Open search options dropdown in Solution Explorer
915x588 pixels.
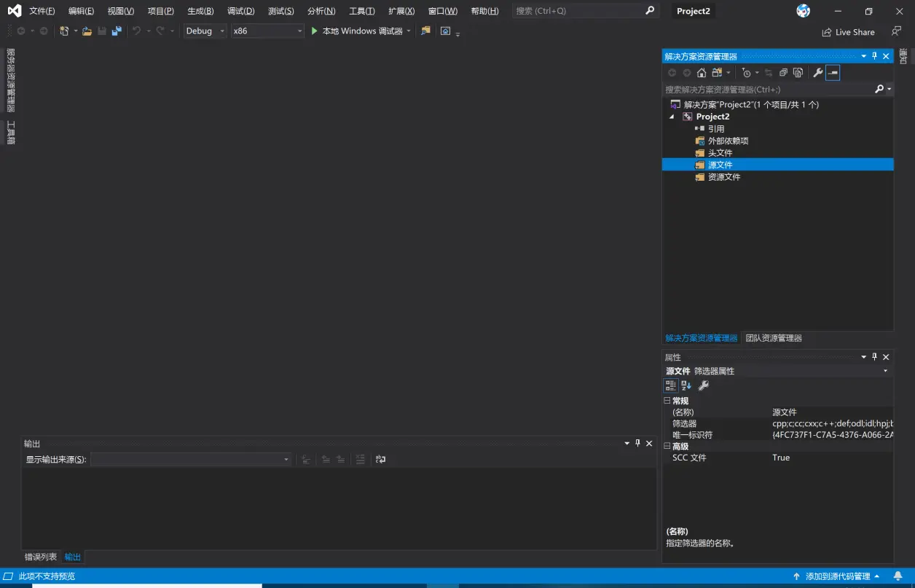click(x=889, y=89)
